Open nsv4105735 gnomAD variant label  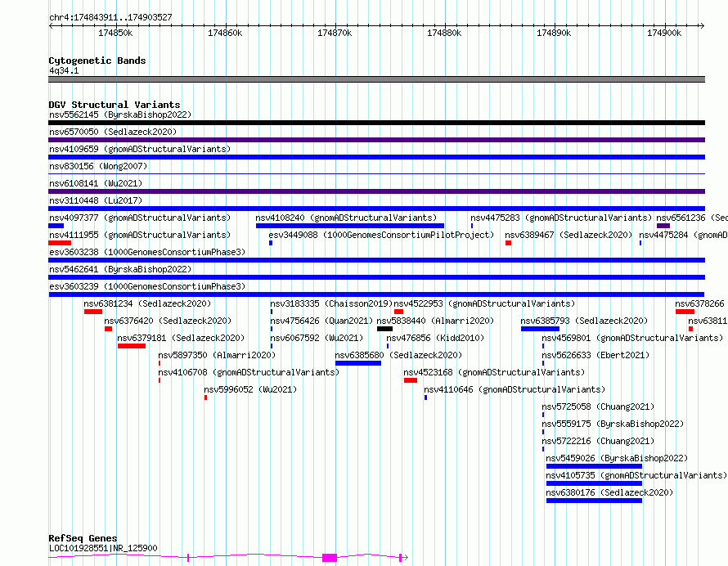pos(636,475)
